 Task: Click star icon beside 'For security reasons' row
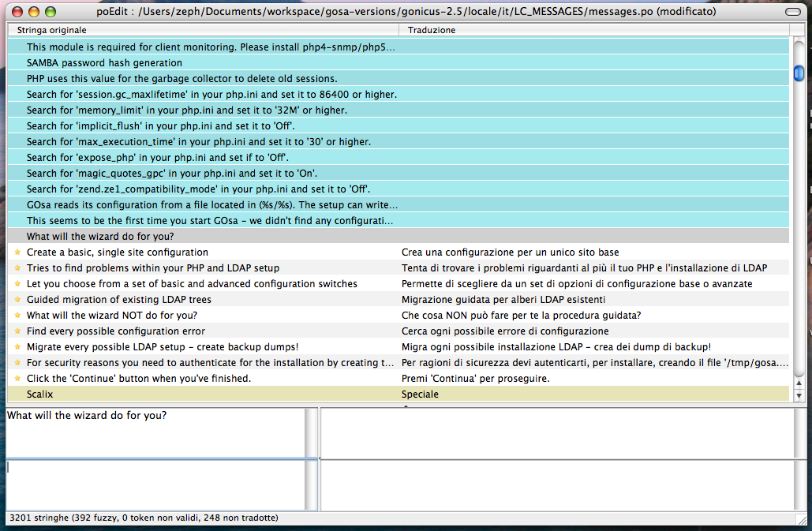coord(17,363)
